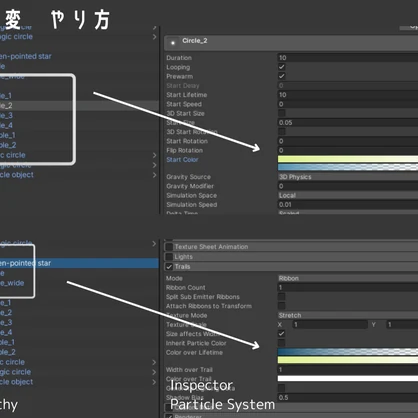Click the Ribbon Count value field

348,287
